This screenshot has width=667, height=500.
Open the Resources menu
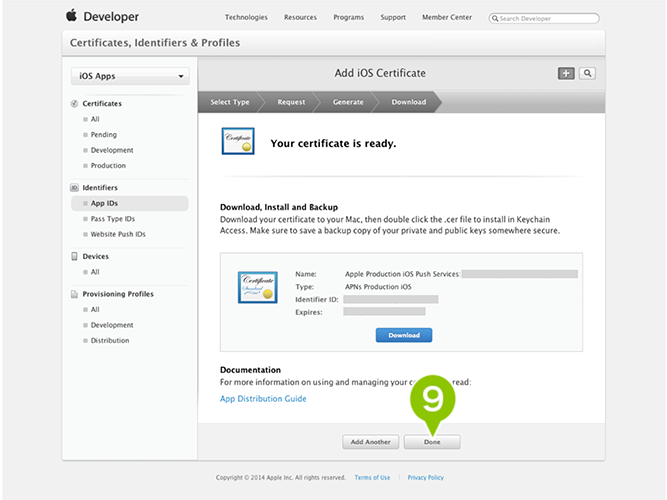(x=300, y=17)
